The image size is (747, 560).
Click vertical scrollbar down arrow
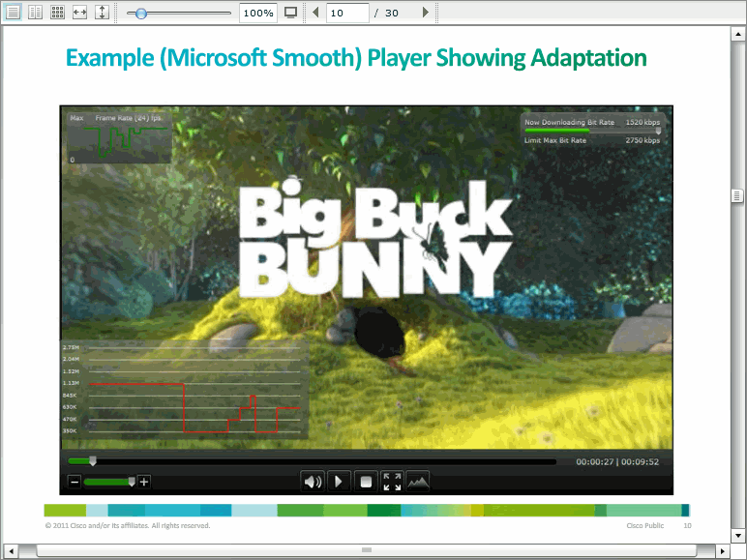(x=737, y=535)
